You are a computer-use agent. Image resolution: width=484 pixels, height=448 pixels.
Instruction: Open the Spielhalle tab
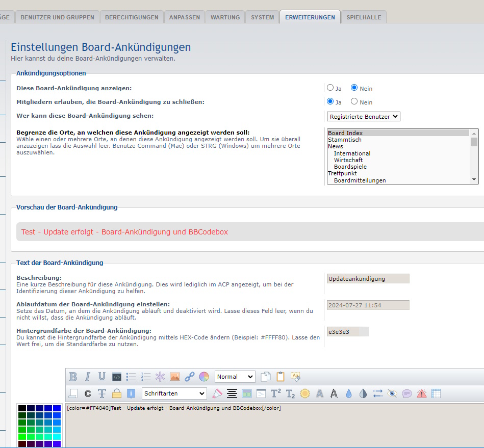(x=364, y=17)
